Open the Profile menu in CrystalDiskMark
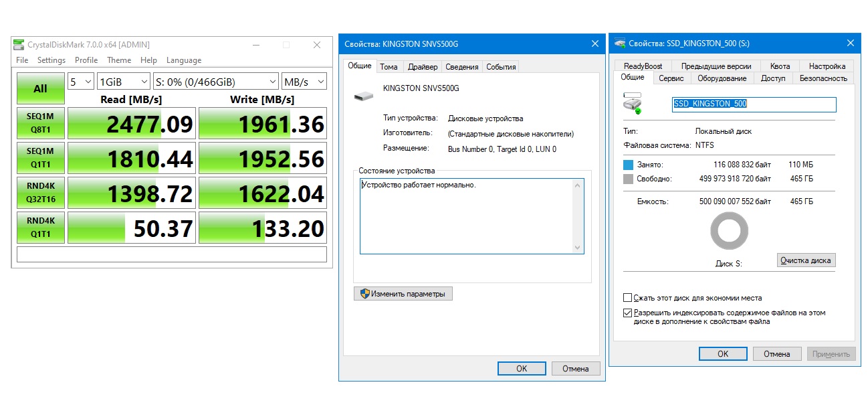Screen dimensions: 868x413 (x=86, y=60)
